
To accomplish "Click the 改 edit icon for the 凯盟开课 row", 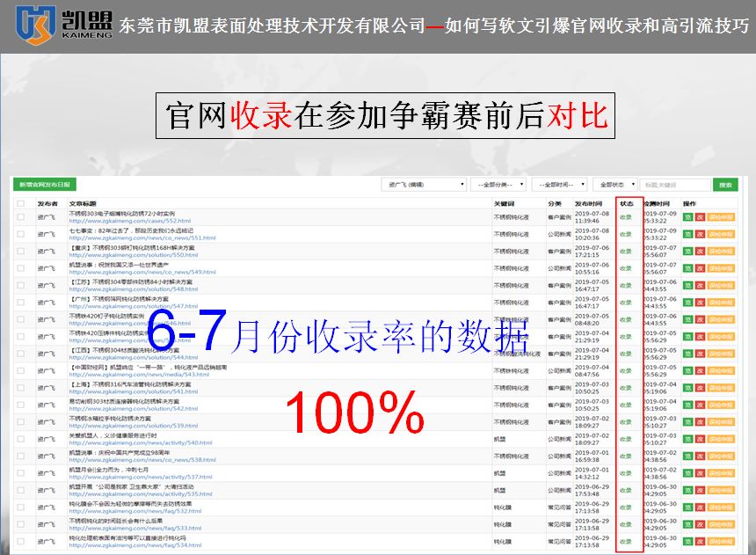I will pos(701,491).
